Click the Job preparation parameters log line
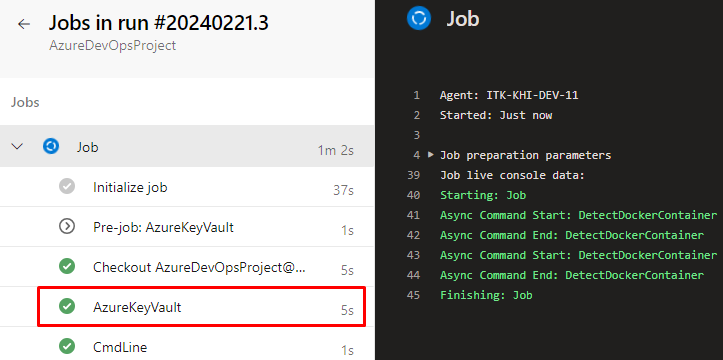723x360 pixels. [526, 155]
